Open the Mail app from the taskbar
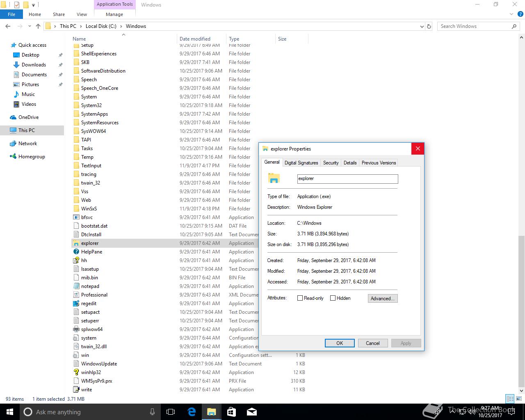 click(x=251, y=412)
